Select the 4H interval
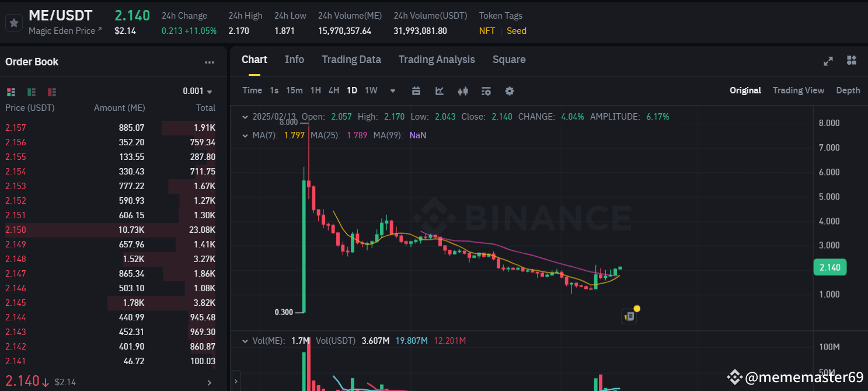 pos(334,90)
